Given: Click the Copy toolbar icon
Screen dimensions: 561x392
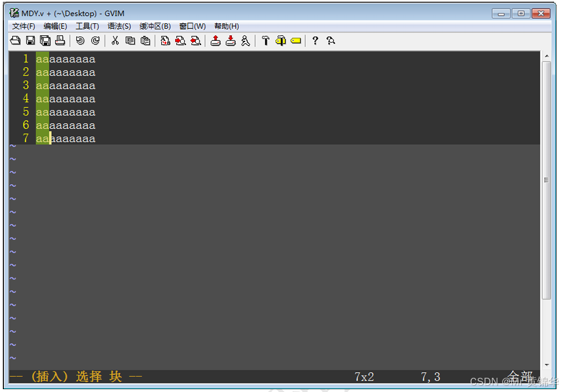Looking at the screenshot, I should pyautogui.click(x=130, y=41).
